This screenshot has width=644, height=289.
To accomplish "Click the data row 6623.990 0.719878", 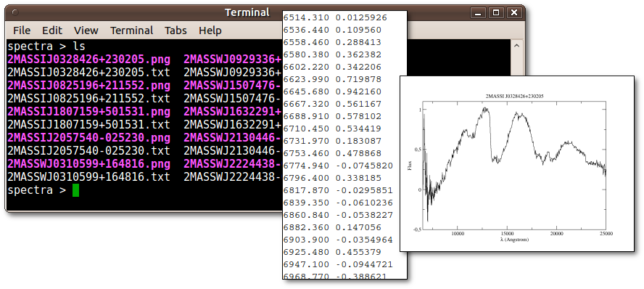I will [x=333, y=79].
